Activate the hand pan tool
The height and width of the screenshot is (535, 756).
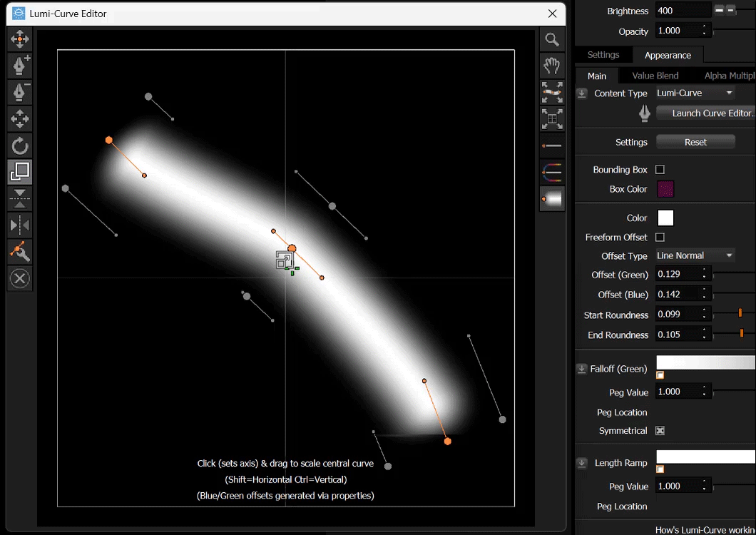tap(552, 66)
